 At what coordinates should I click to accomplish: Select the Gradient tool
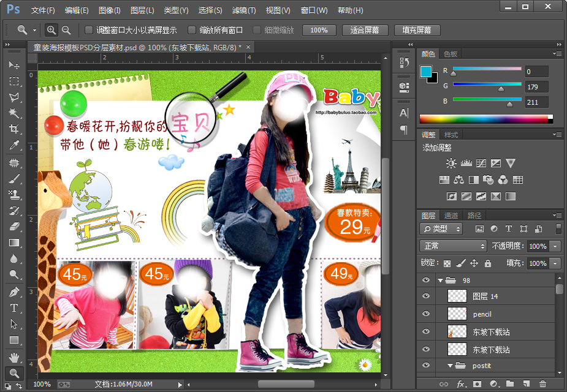point(13,243)
